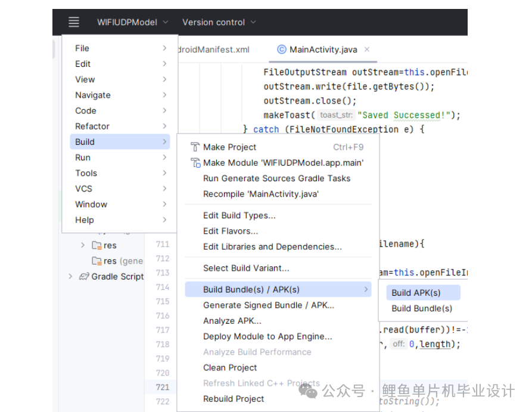Select Build Bundle(s) / APK(s) submenu
This screenshot has height=412, width=532.
click(x=278, y=289)
